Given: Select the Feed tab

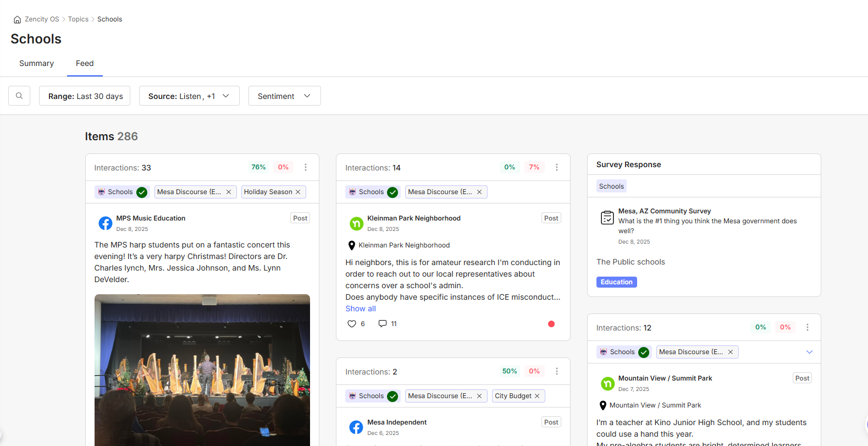Looking at the screenshot, I should (x=85, y=63).
